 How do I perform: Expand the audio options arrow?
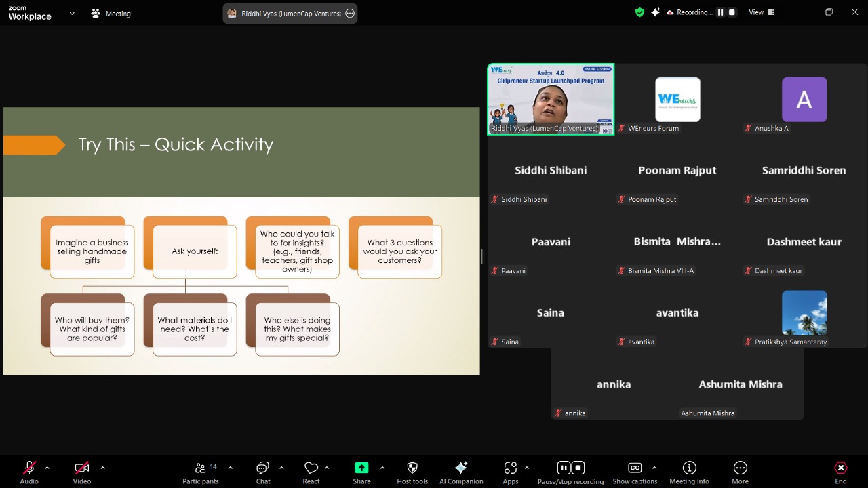[x=47, y=468]
